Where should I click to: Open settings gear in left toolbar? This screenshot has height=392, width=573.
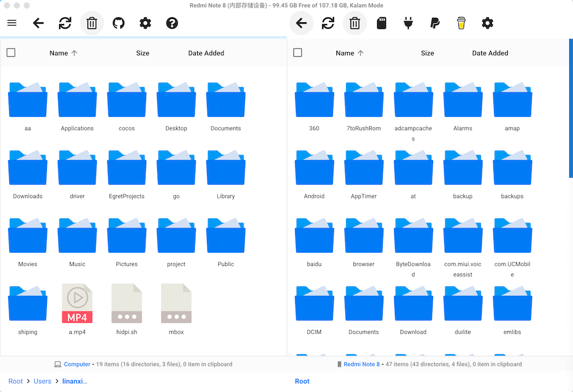pyautogui.click(x=145, y=23)
